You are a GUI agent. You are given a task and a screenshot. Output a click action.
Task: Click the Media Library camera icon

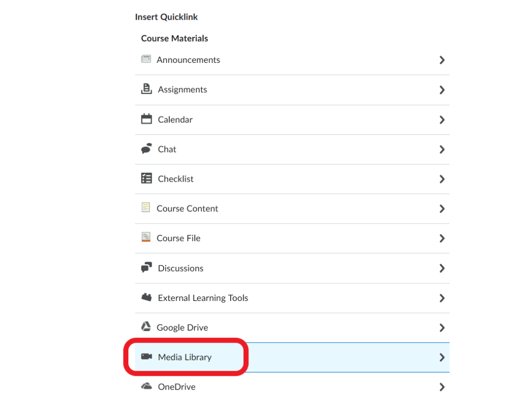pyautogui.click(x=146, y=357)
